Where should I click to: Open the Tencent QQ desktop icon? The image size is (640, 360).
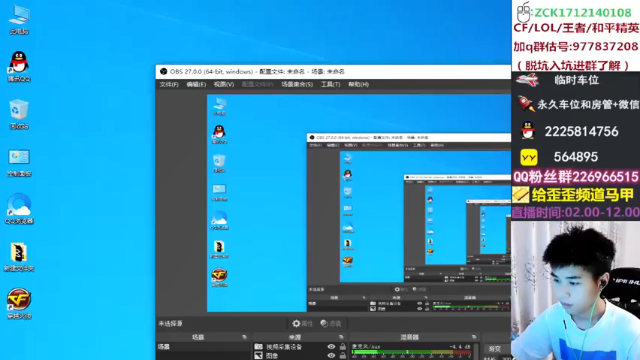[19, 66]
